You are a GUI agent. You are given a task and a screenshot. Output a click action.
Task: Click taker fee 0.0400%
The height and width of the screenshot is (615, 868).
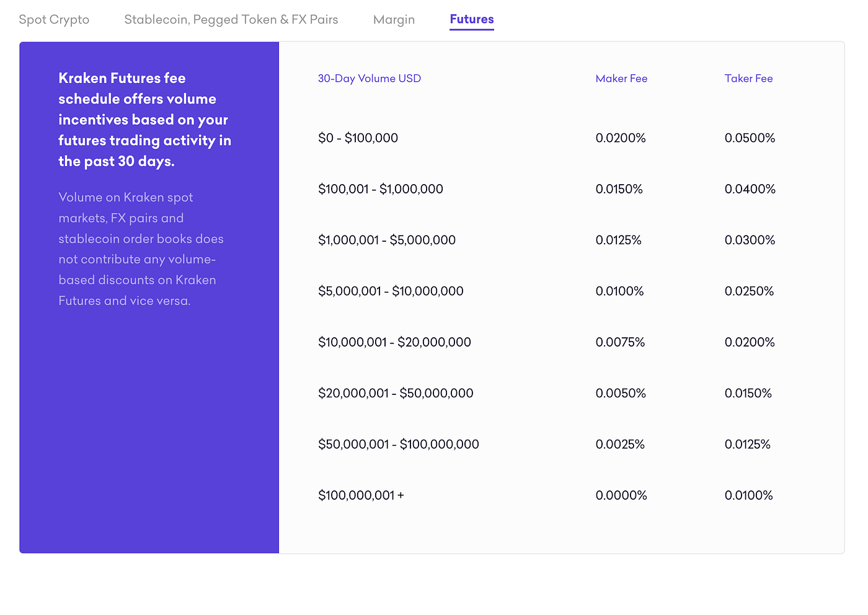pyautogui.click(x=750, y=188)
